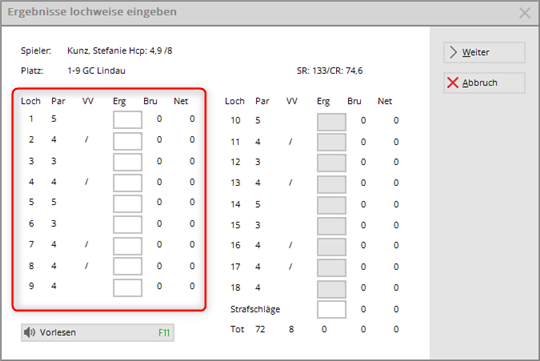Click the greyed Erg field for hole 14
This screenshot has height=361, width=540.
331,206
